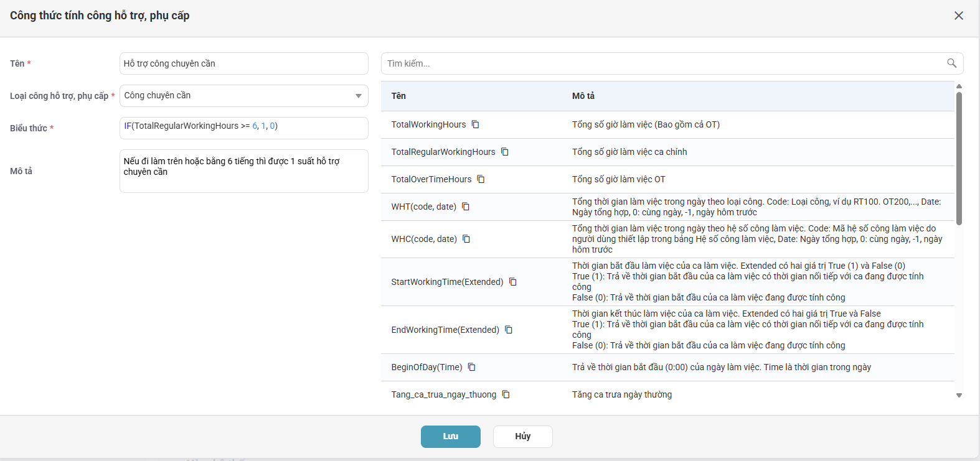The width and height of the screenshot is (980, 461).
Task: Copy the TotalOverTimeHours variable
Action: (481, 179)
